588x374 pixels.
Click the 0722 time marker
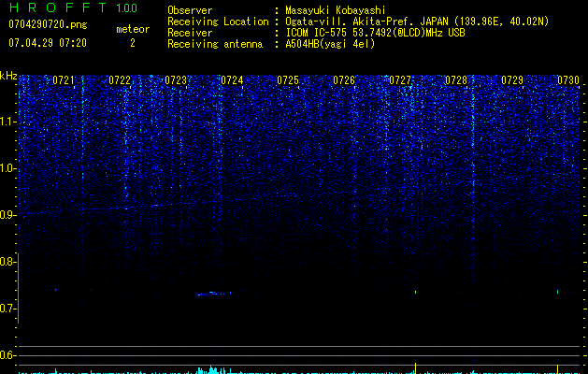(120, 80)
